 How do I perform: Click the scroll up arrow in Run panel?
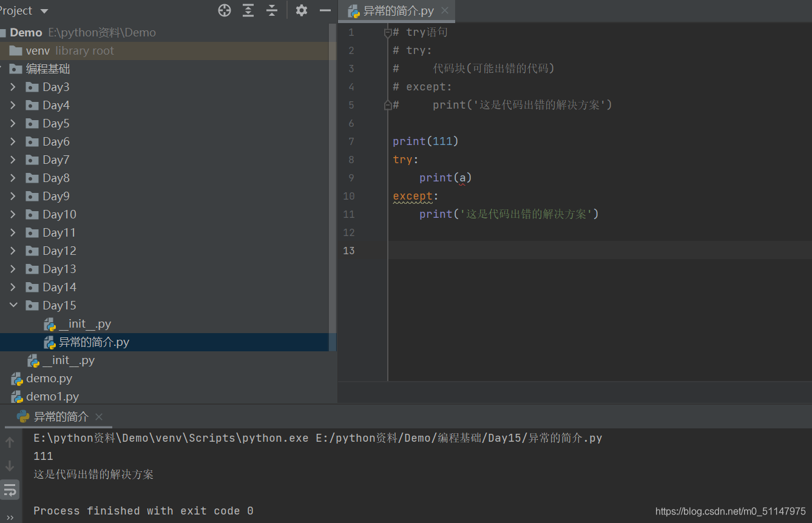pos(10,442)
